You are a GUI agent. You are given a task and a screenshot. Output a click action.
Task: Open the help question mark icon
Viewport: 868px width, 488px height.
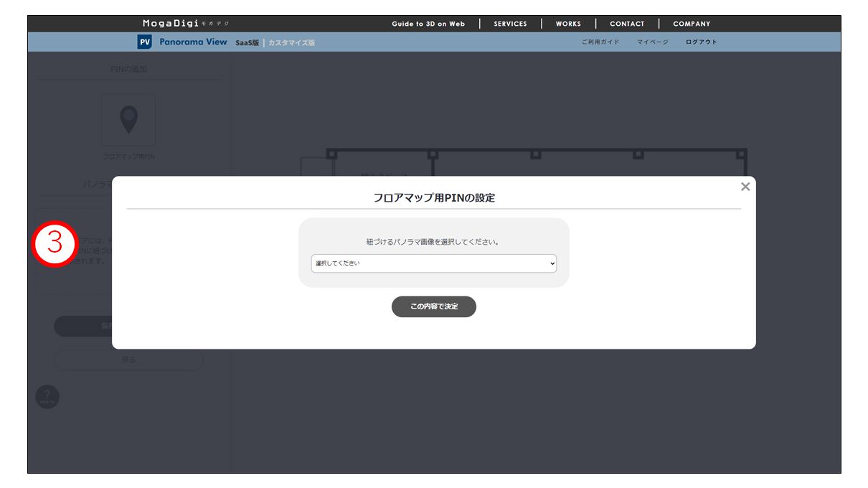[47, 397]
